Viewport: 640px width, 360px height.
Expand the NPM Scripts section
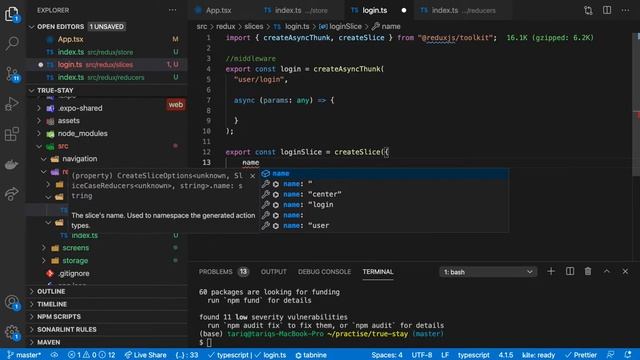(106, 317)
